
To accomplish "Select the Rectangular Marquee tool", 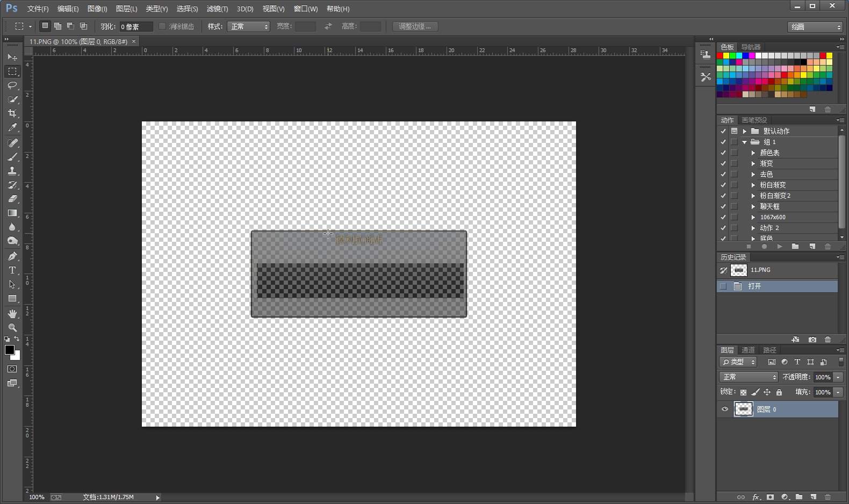I will (12, 71).
